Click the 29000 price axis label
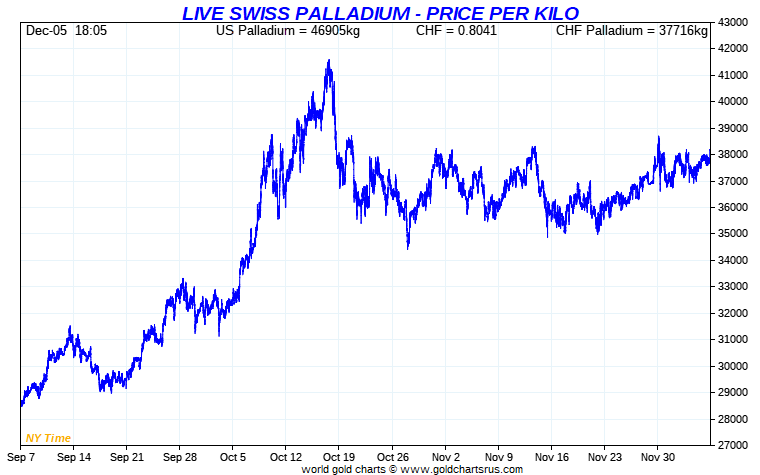The width and height of the screenshot is (760, 475). (x=732, y=393)
